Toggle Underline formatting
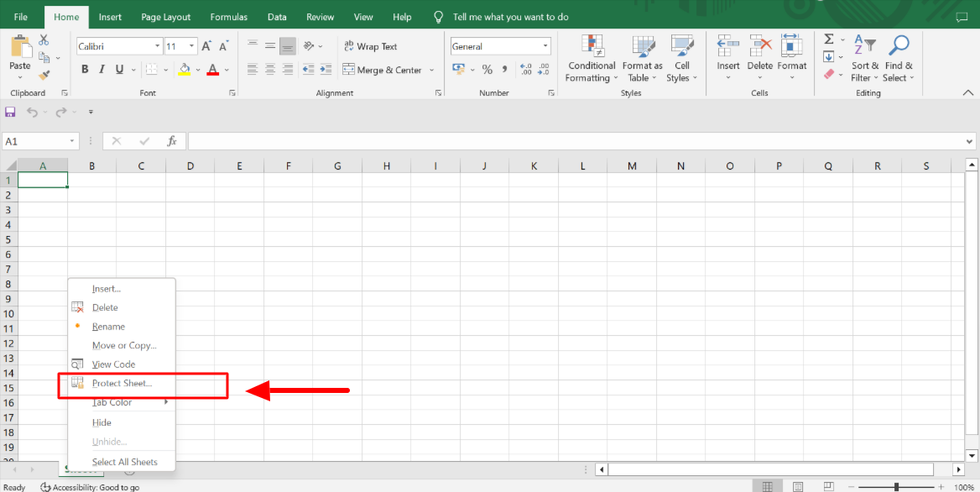This screenshot has height=492, width=980. pyautogui.click(x=117, y=70)
